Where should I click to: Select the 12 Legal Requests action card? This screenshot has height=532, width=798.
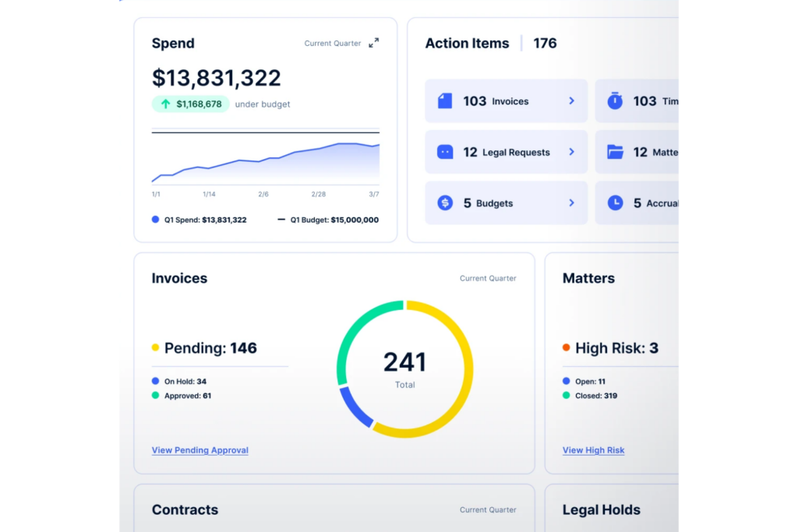tap(507, 152)
